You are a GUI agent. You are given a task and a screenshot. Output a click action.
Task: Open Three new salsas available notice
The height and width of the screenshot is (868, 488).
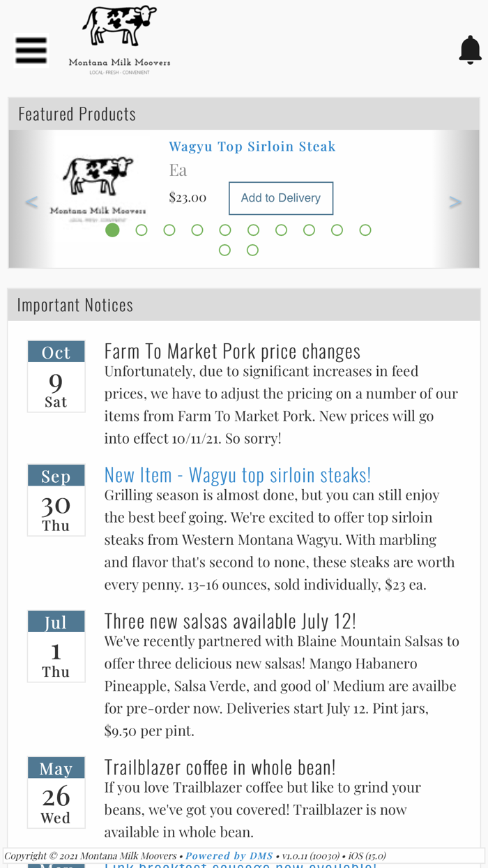[x=230, y=620]
